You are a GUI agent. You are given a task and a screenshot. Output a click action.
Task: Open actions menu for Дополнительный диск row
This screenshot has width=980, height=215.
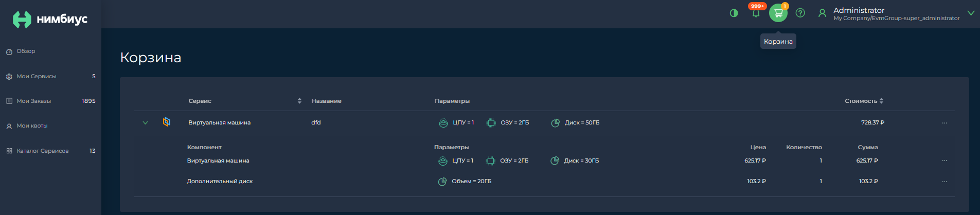pyautogui.click(x=945, y=182)
